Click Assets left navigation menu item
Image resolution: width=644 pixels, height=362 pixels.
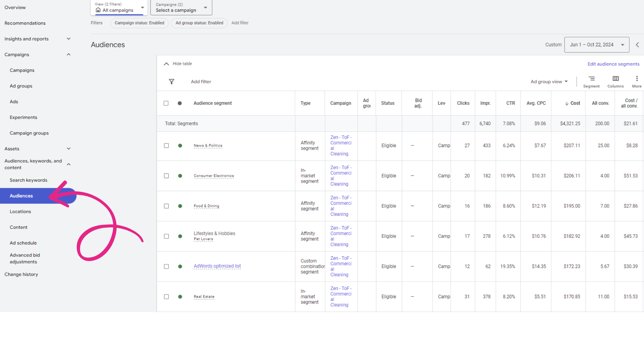point(12,148)
